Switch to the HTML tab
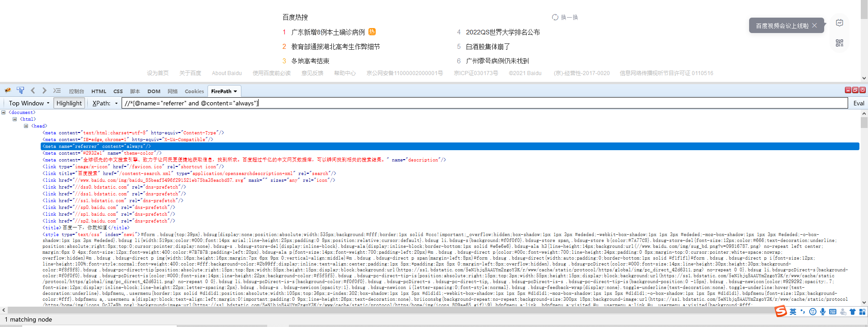 pyautogui.click(x=99, y=91)
